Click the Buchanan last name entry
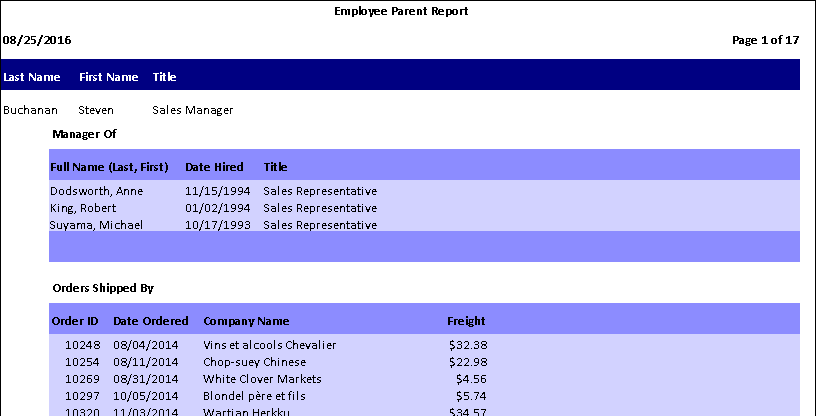Screen dimensions: 816x416 click(31, 110)
